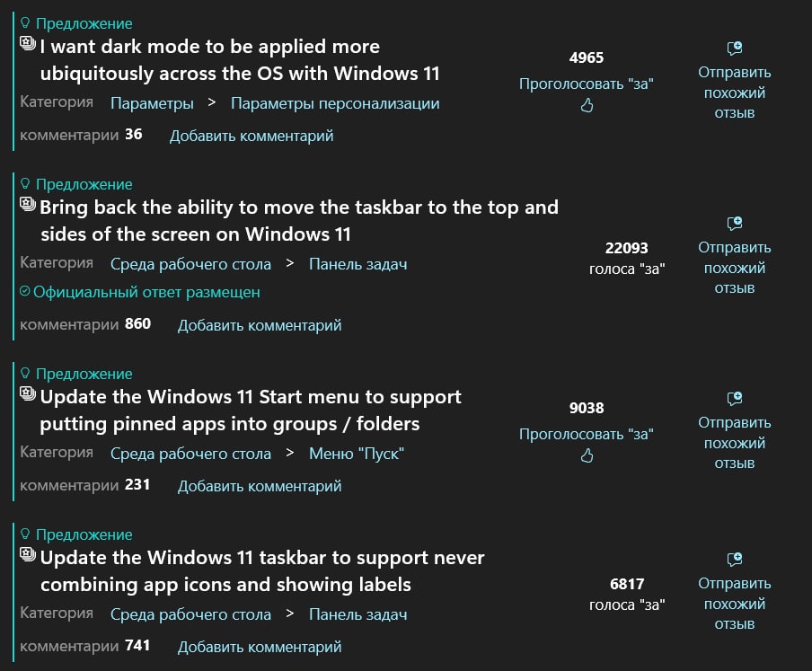This screenshot has width=812, height=671.
Task: Click Отправить похожий отзыв beside 9038 votes
Action: pos(735,442)
